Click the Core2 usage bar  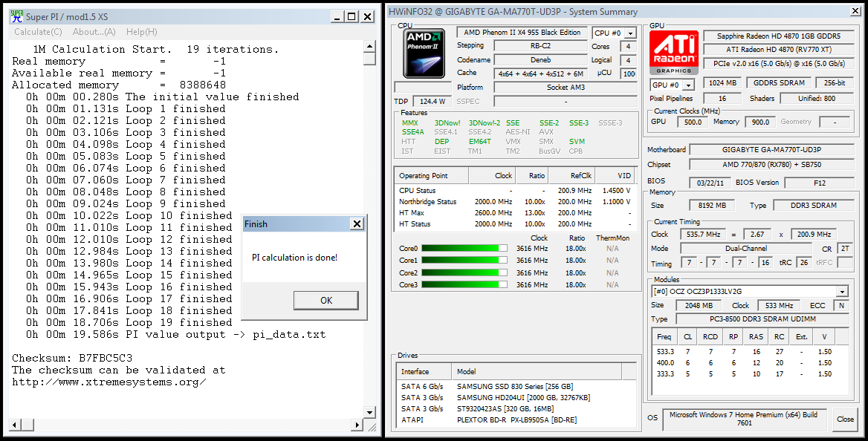pyautogui.click(x=464, y=272)
